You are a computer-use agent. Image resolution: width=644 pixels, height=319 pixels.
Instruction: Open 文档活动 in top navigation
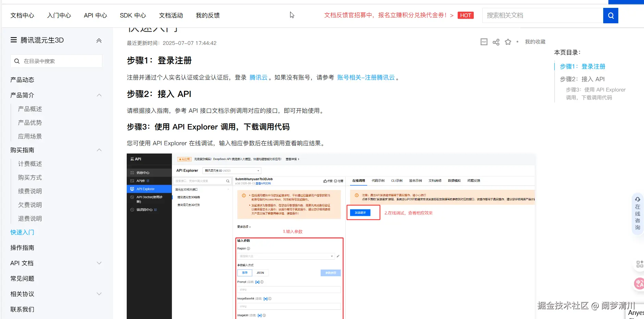(171, 15)
